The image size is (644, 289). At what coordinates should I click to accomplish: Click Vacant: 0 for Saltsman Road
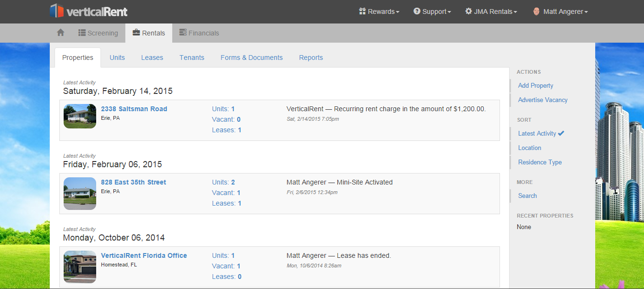tap(226, 119)
